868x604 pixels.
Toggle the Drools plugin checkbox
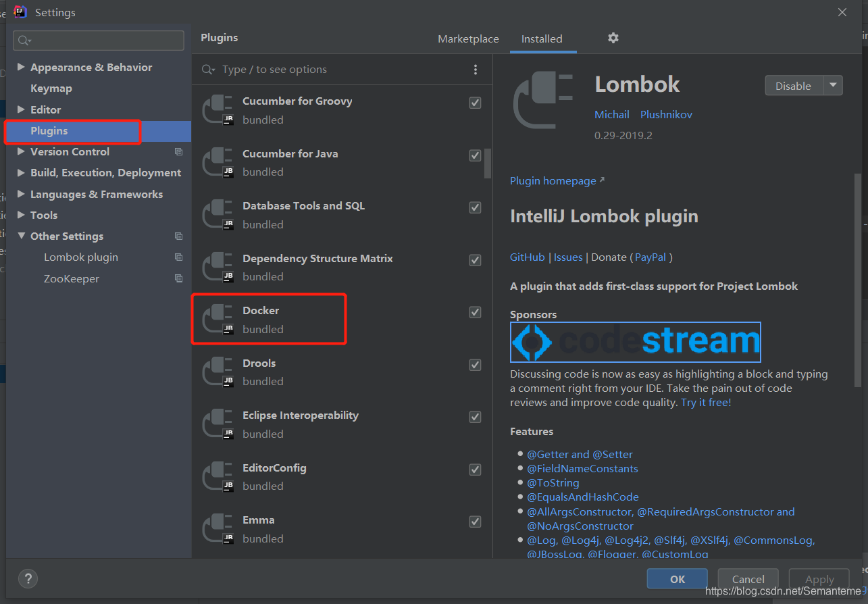pos(475,365)
